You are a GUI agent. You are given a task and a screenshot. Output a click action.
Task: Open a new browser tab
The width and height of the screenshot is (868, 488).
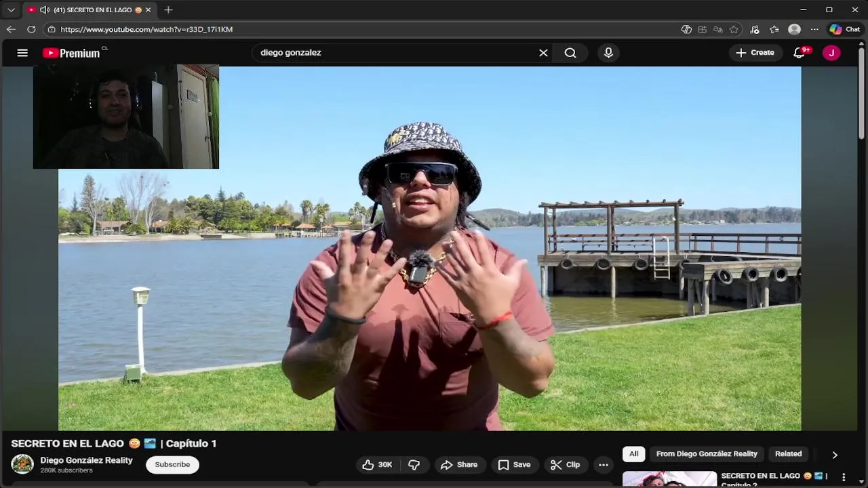[168, 10]
